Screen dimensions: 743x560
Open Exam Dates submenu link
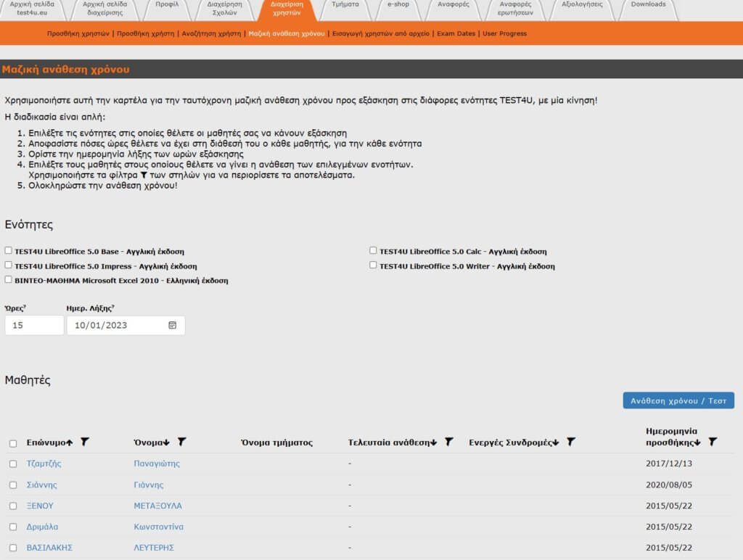click(x=456, y=33)
